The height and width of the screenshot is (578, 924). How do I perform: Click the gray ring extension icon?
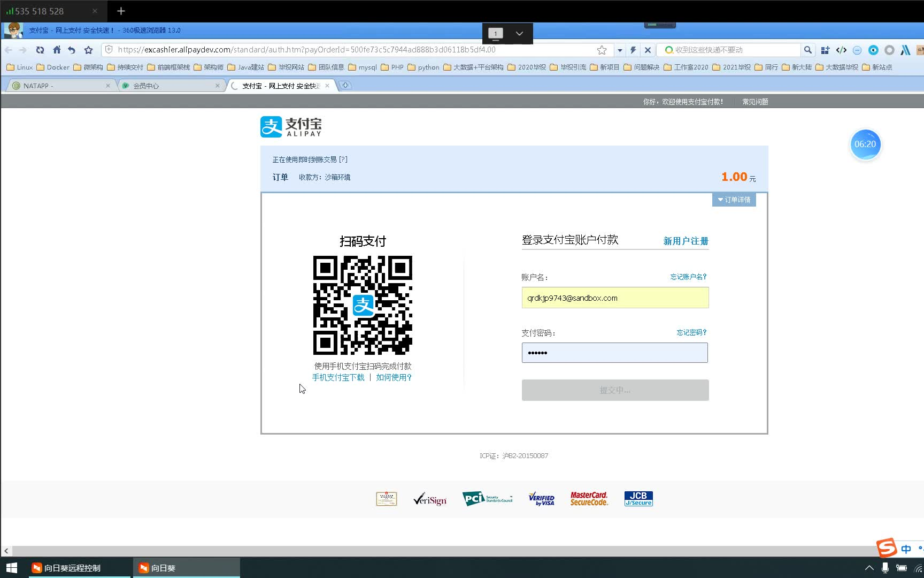889,50
